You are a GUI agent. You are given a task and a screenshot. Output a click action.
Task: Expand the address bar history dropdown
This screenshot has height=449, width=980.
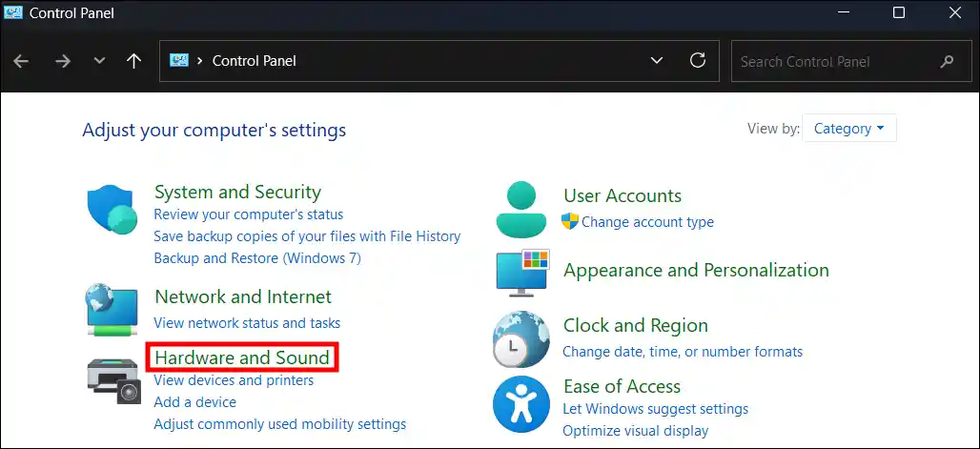pos(656,61)
